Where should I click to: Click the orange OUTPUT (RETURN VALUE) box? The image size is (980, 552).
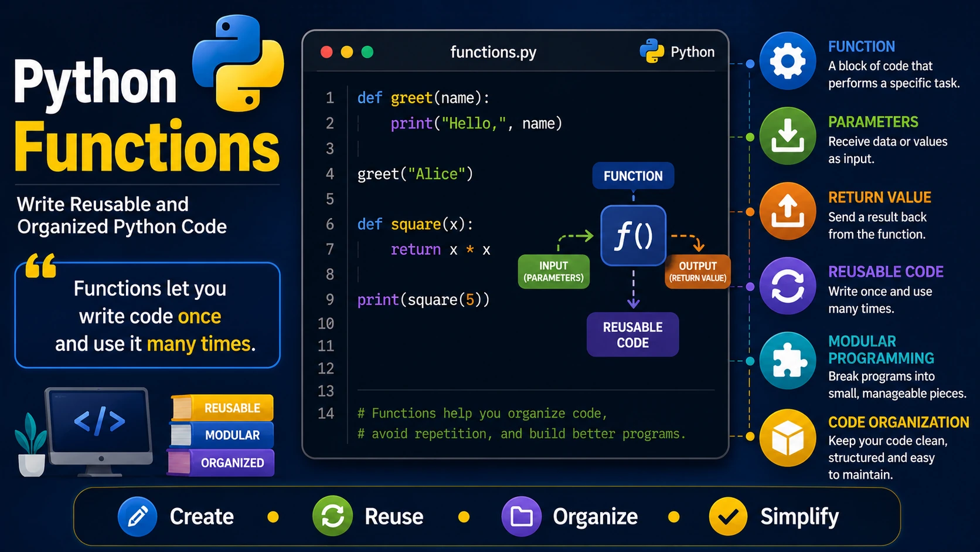tap(697, 272)
